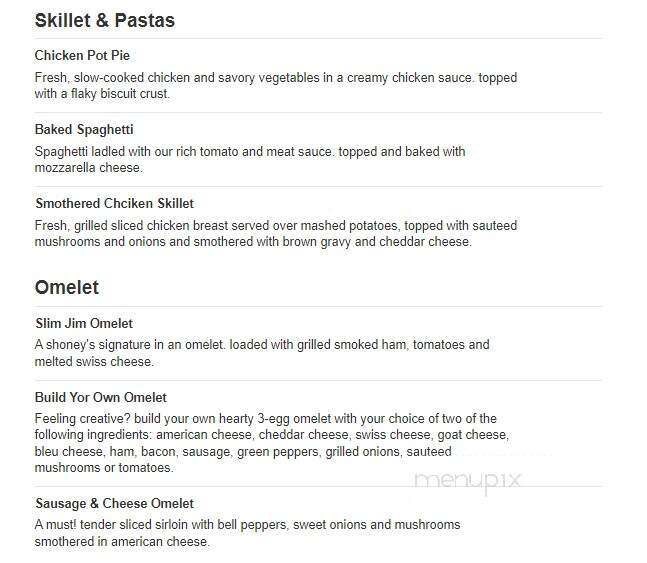The image size is (647, 563).
Task: Select the Chicken Pot Pie menu item
Action: click(82, 55)
